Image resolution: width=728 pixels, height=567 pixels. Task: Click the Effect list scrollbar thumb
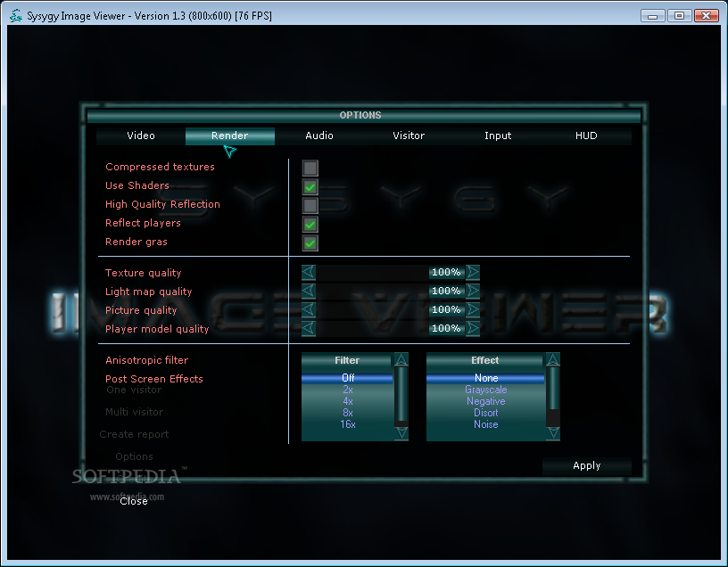(553, 388)
